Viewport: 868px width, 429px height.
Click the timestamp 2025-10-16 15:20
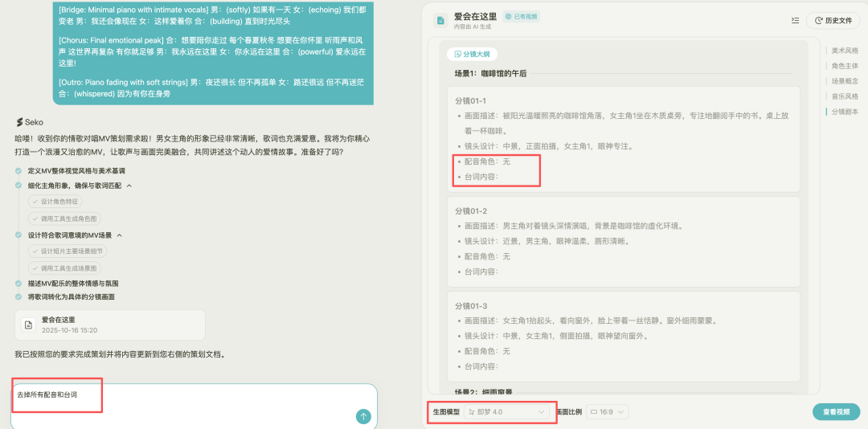click(x=70, y=330)
